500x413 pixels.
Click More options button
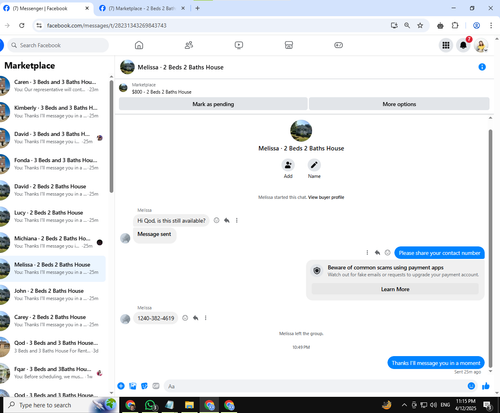point(399,104)
